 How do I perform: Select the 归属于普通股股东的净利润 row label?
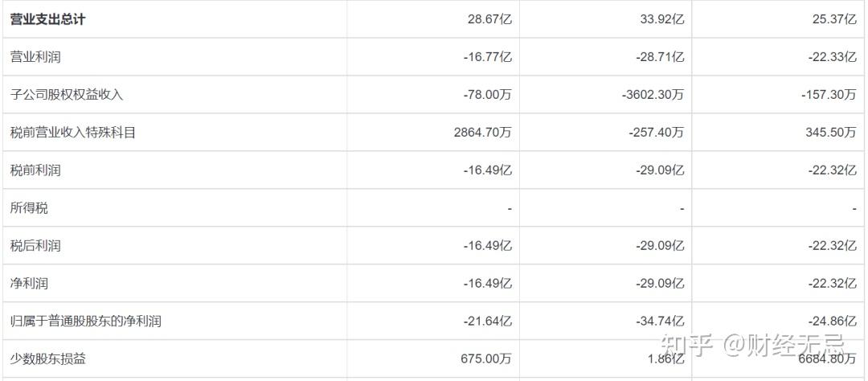point(86,322)
